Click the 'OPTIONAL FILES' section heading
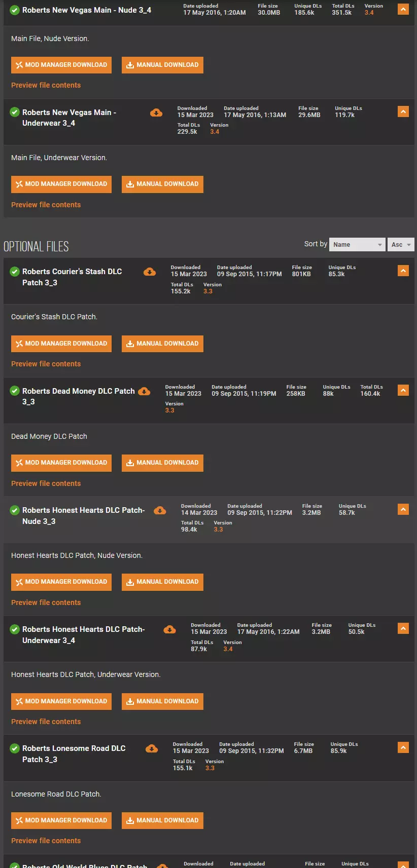 (36, 247)
